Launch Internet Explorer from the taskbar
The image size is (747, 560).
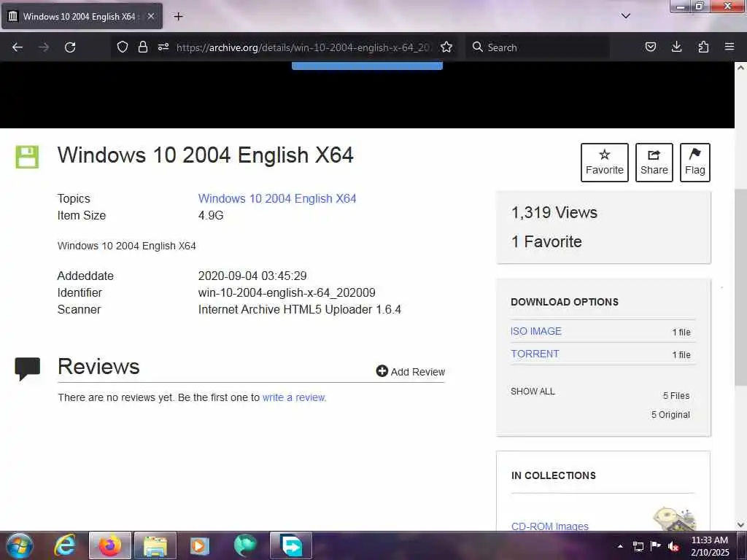pos(65,545)
